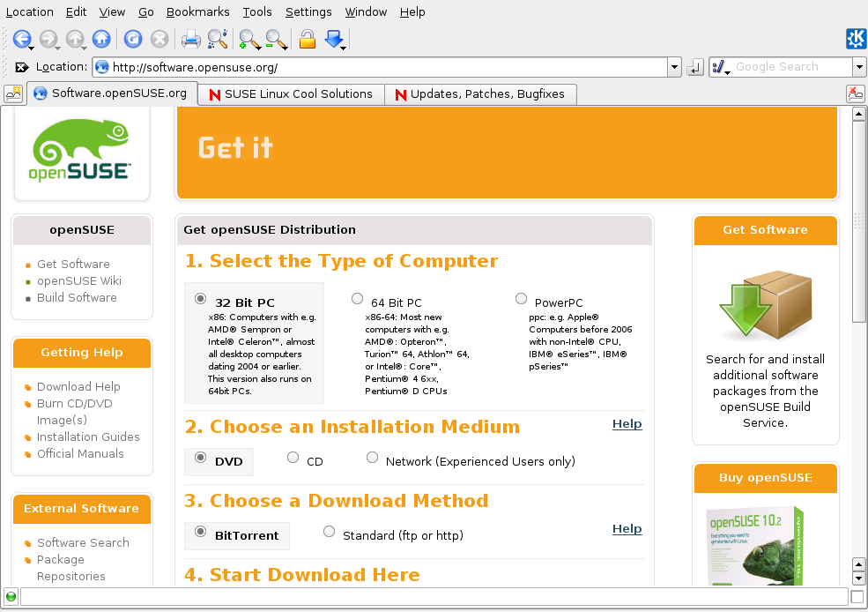Viewport: 868px width, 612px height.
Task: Open the Help menu in menu bar
Action: pyautogui.click(x=412, y=11)
